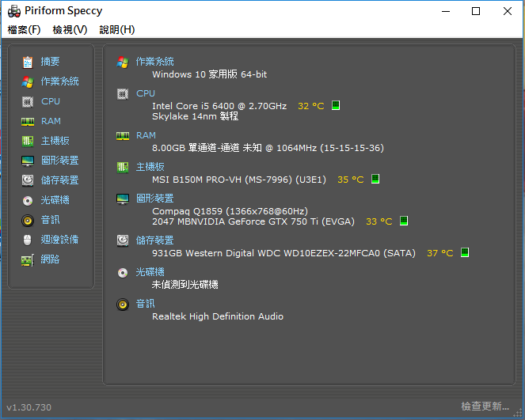Maximize the Speccy window
This screenshot has width=525, height=420.
[476, 11]
